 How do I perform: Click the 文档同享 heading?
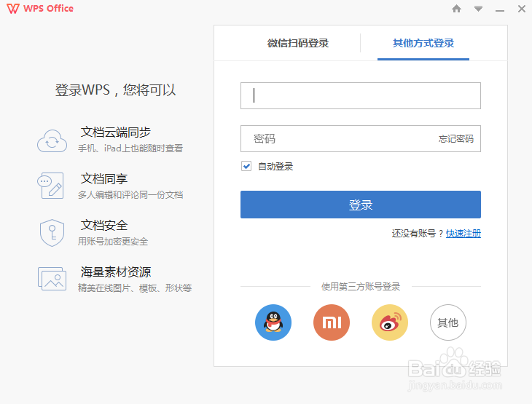coord(103,178)
